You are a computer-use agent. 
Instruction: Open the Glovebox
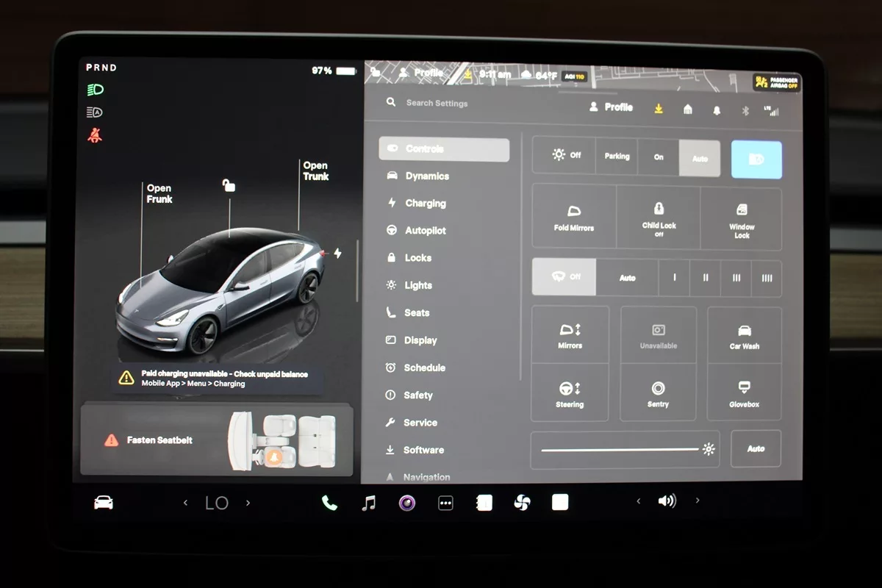744,393
